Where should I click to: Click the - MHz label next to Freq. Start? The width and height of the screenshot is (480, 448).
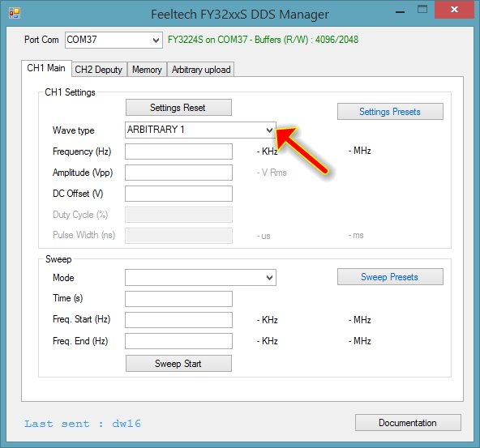click(360, 320)
